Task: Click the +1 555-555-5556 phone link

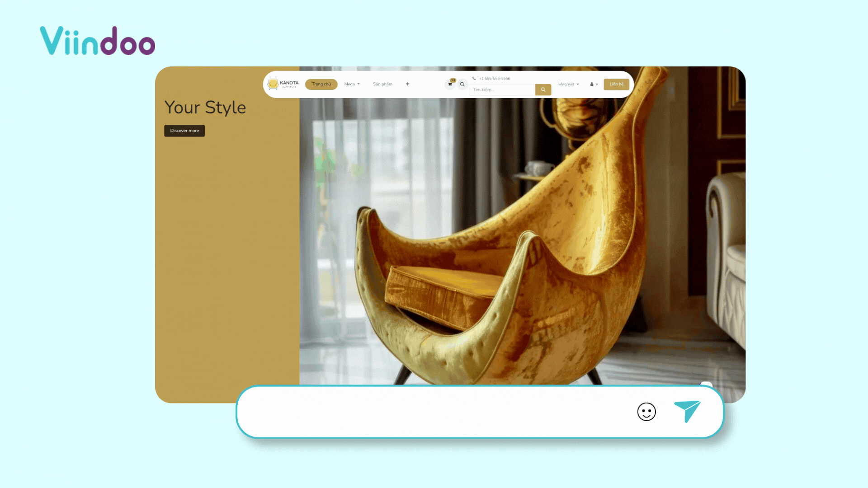Action: click(x=495, y=79)
